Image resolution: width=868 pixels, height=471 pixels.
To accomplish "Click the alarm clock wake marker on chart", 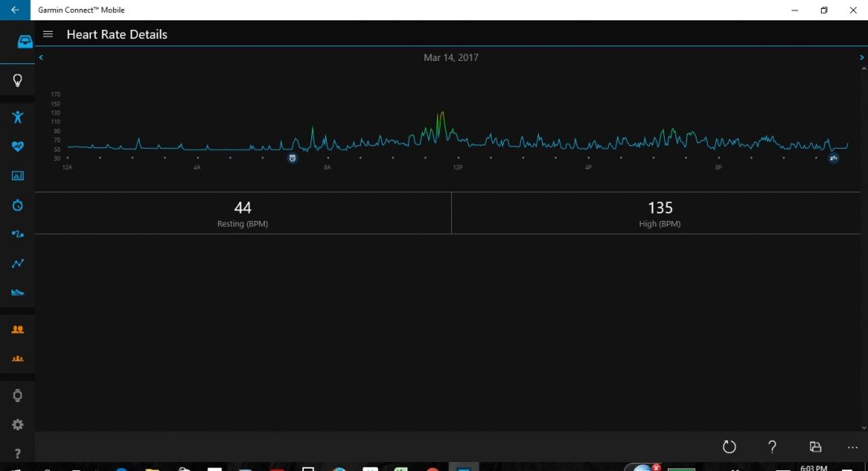I will click(293, 158).
